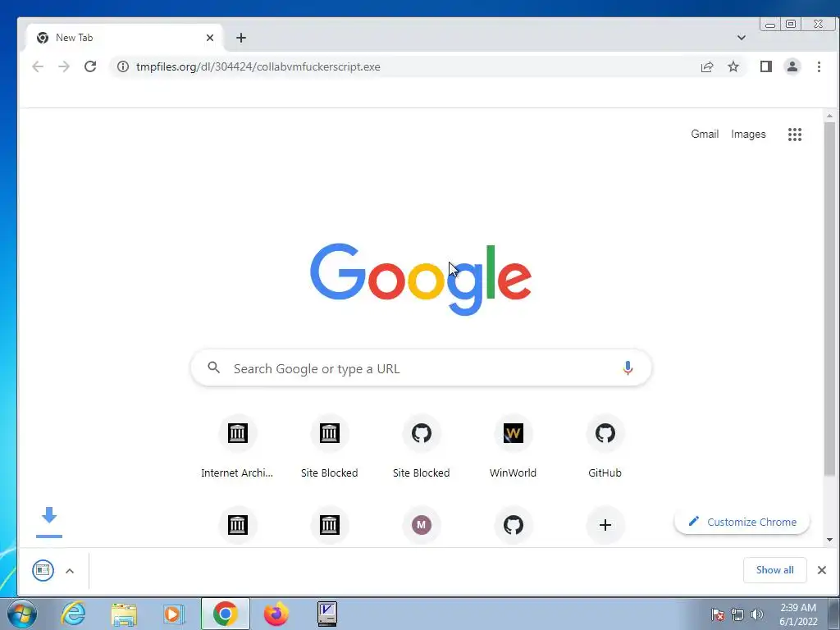Open a new tab with plus button
The image size is (840, 630).
pos(241,38)
